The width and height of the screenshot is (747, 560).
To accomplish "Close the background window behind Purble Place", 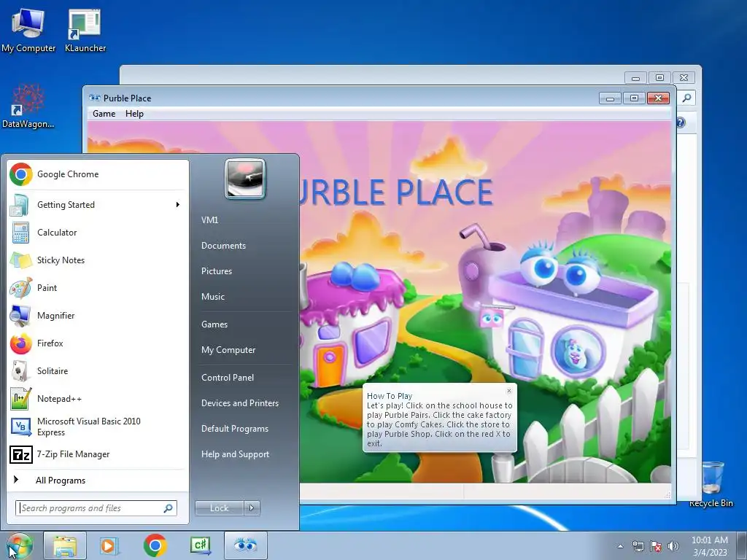I will click(x=684, y=77).
